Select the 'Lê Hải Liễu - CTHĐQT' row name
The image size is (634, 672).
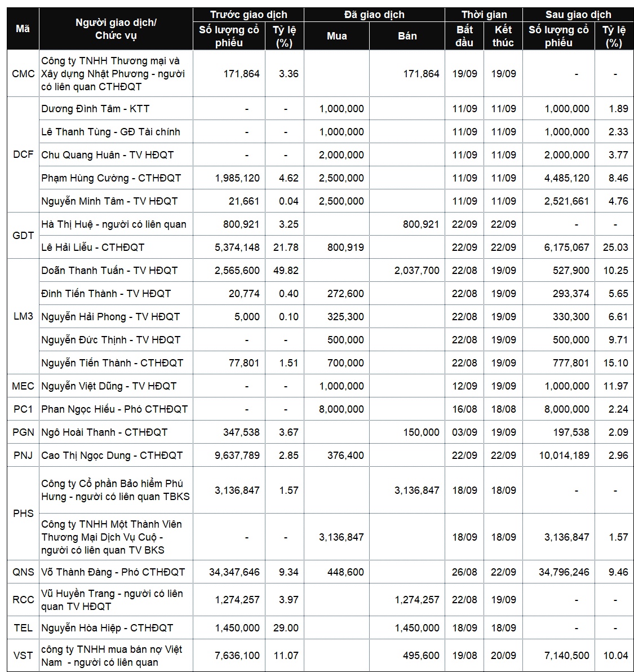click(92, 247)
